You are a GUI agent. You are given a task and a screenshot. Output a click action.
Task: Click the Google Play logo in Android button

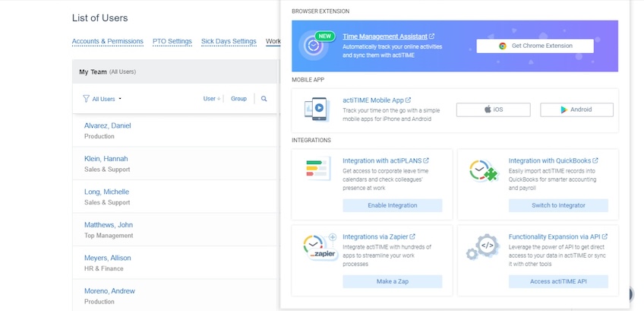(564, 109)
